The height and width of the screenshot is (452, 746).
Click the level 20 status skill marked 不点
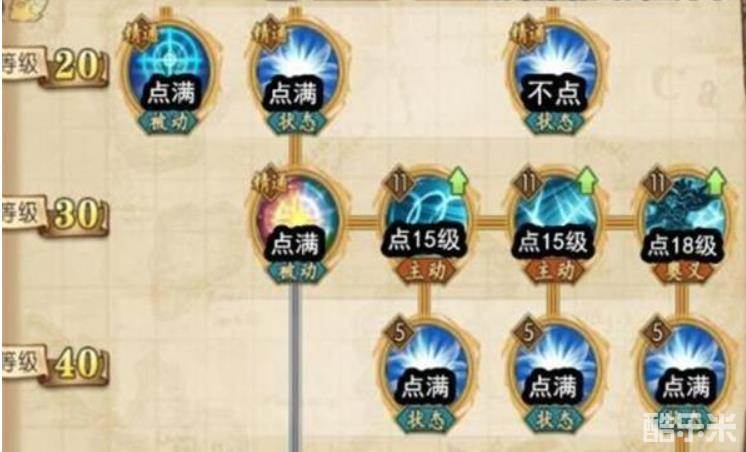point(555,71)
